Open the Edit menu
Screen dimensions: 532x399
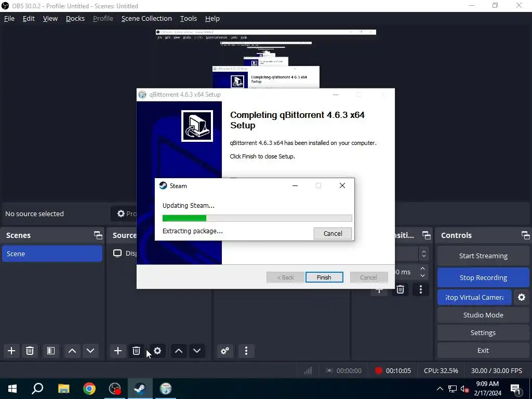pyautogui.click(x=29, y=18)
